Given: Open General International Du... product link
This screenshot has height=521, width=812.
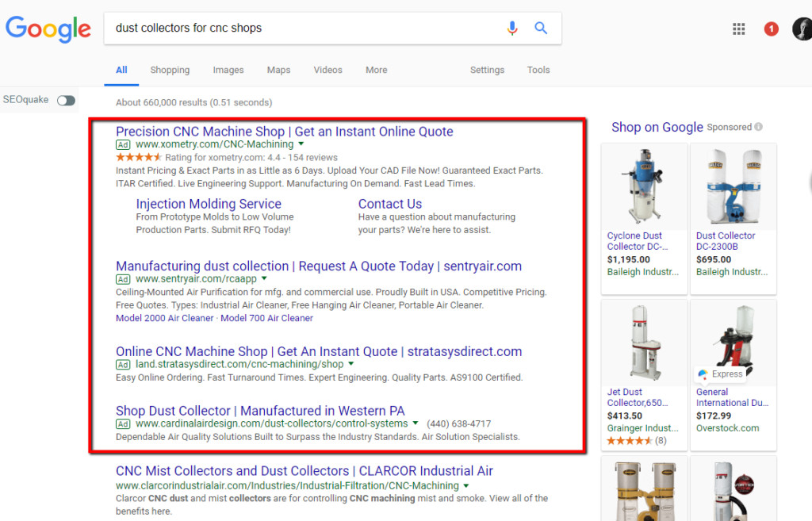Looking at the screenshot, I should 732,397.
